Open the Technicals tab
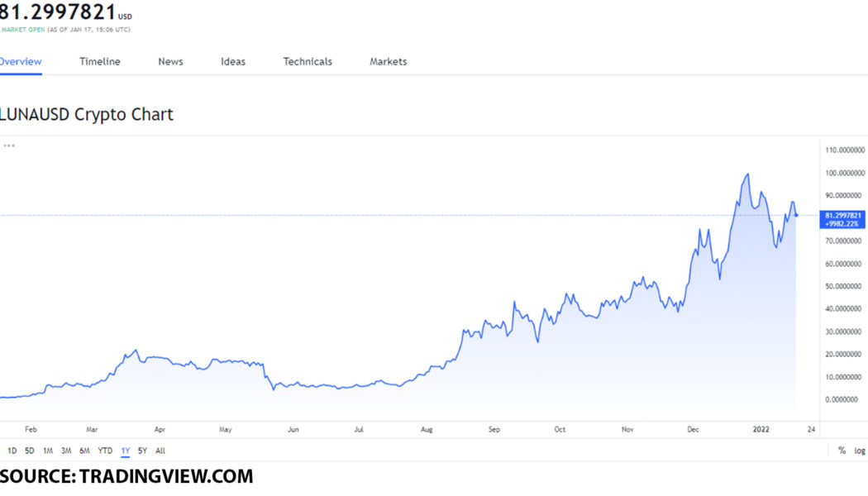The height and width of the screenshot is (496, 868). tap(307, 61)
